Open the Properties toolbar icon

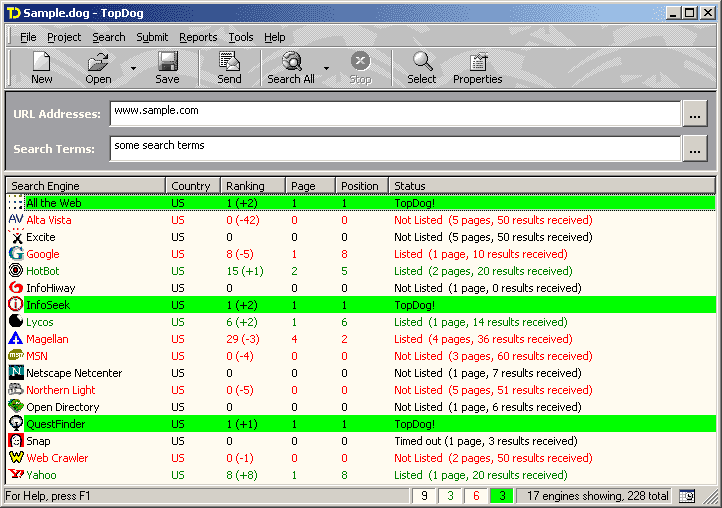[x=477, y=62]
